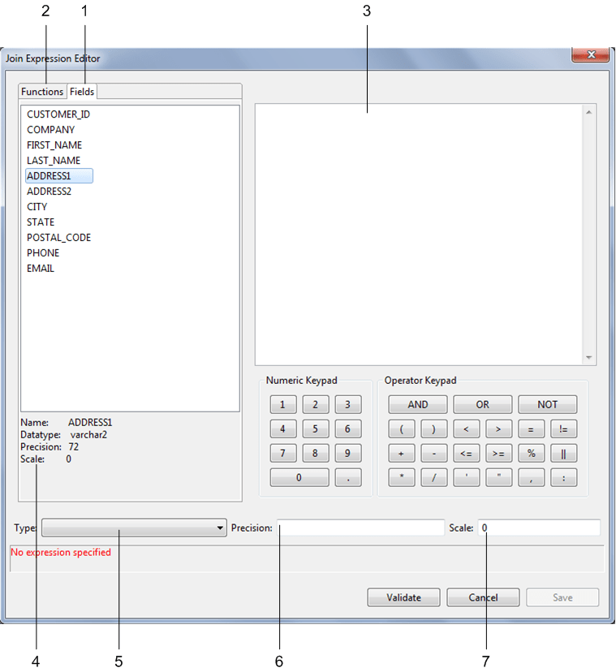Insert the NOT operator
This screenshot has height=672, width=616.
(547, 404)
